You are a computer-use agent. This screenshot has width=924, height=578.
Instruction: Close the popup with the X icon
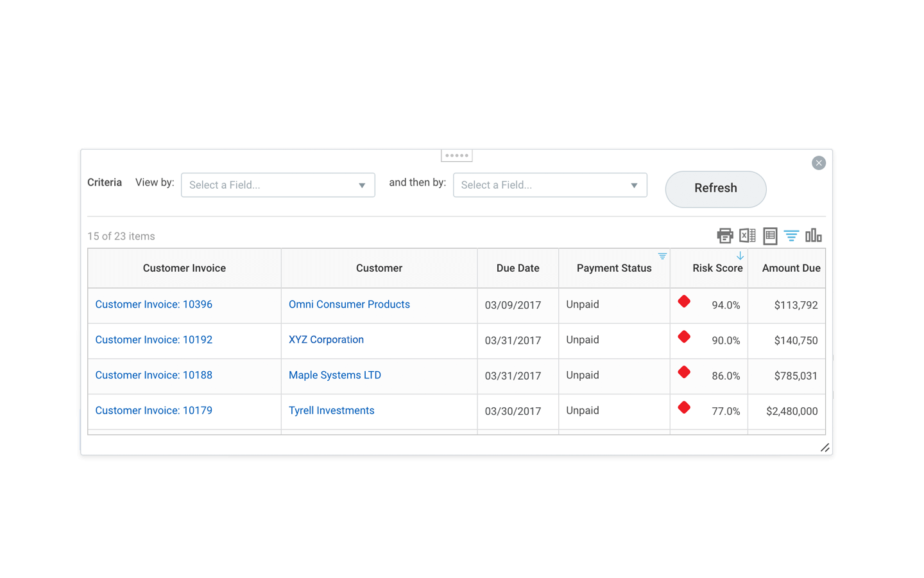[818, 163]
